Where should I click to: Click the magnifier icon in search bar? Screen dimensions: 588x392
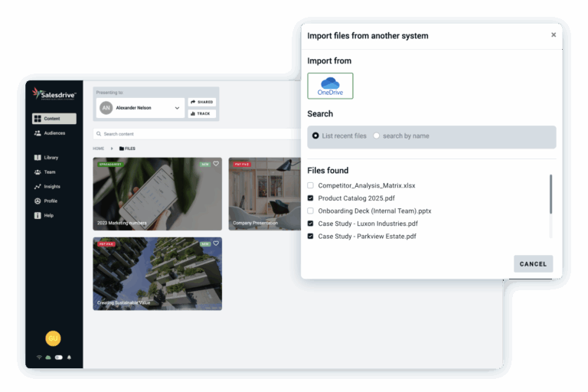click(x=99, y=134)
